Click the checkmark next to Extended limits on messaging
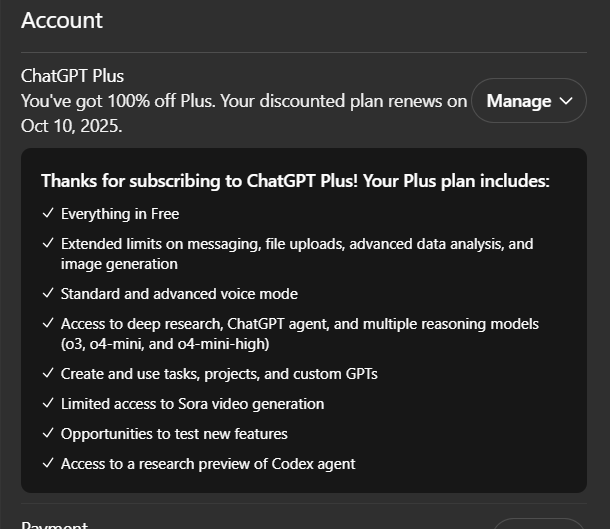The height and width of the screenshot is (529, 610). click(48, 243)
